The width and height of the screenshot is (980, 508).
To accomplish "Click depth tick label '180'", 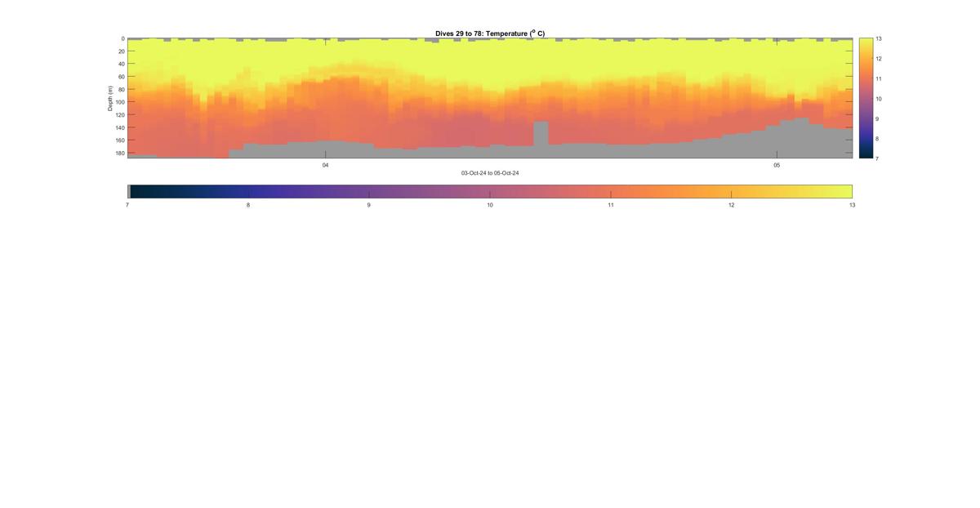I will coord(119,153).
